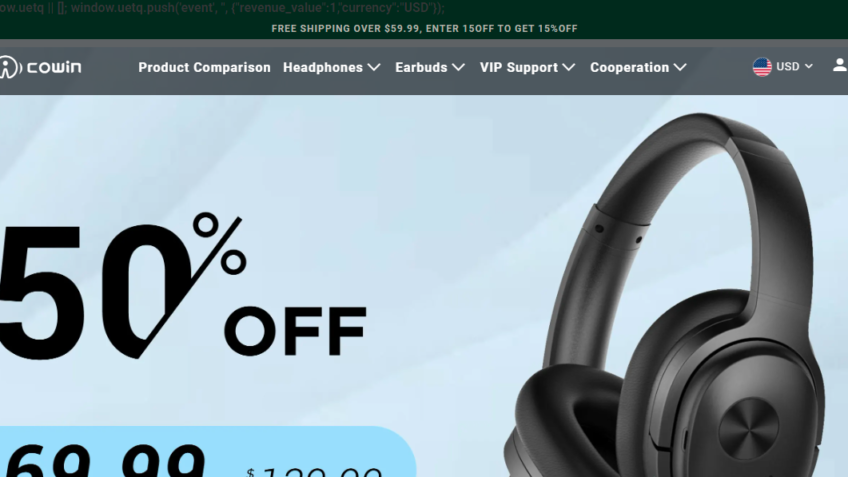Click the blue 69.99 price badge
The height and width of the screenshot is (477, 848).
pyautogui.click(x=206, y=452)
